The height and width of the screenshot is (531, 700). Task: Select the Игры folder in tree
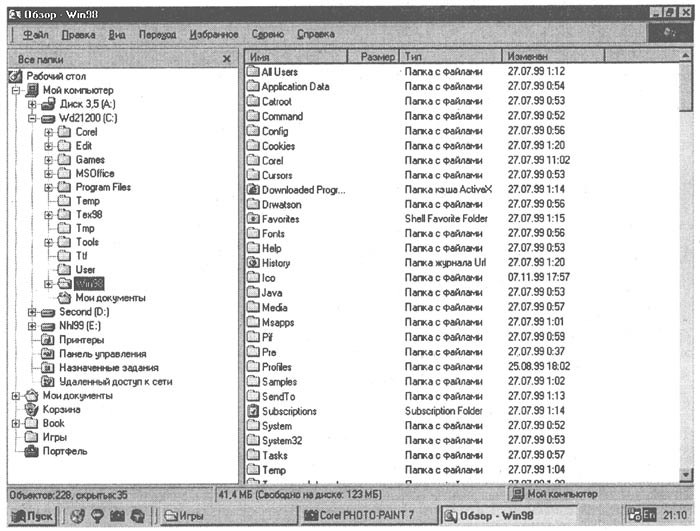54,437
